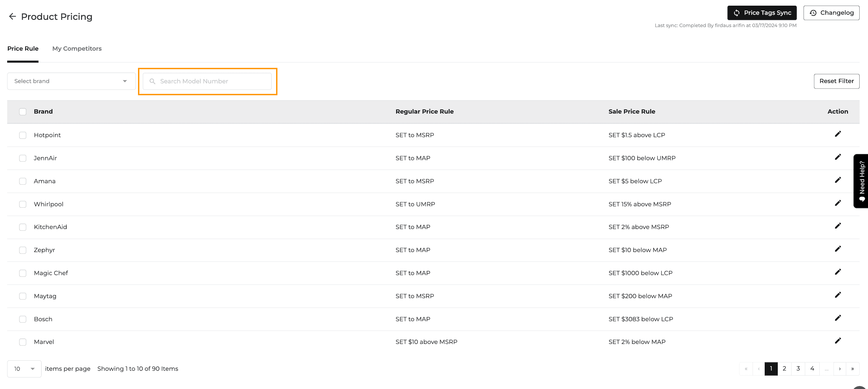Screen dimensions: 868x389
Task: Go to page 1 in pagination
Action: 771,369
